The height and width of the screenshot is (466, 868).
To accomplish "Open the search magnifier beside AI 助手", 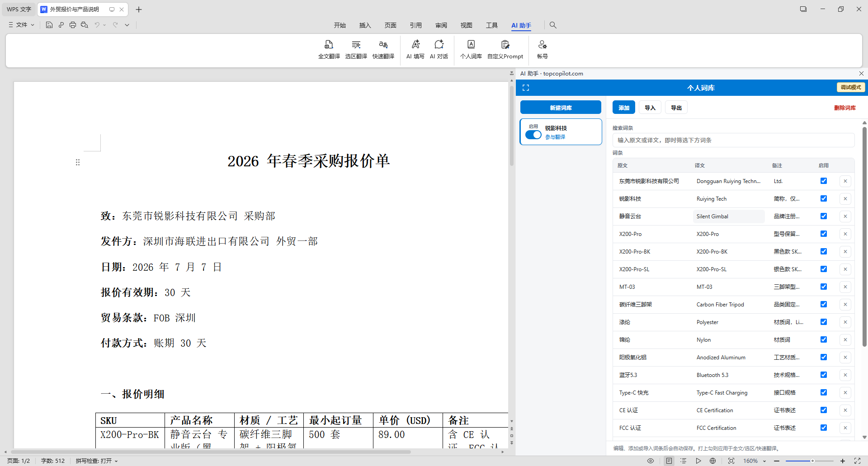I will [x=553, y=25].
